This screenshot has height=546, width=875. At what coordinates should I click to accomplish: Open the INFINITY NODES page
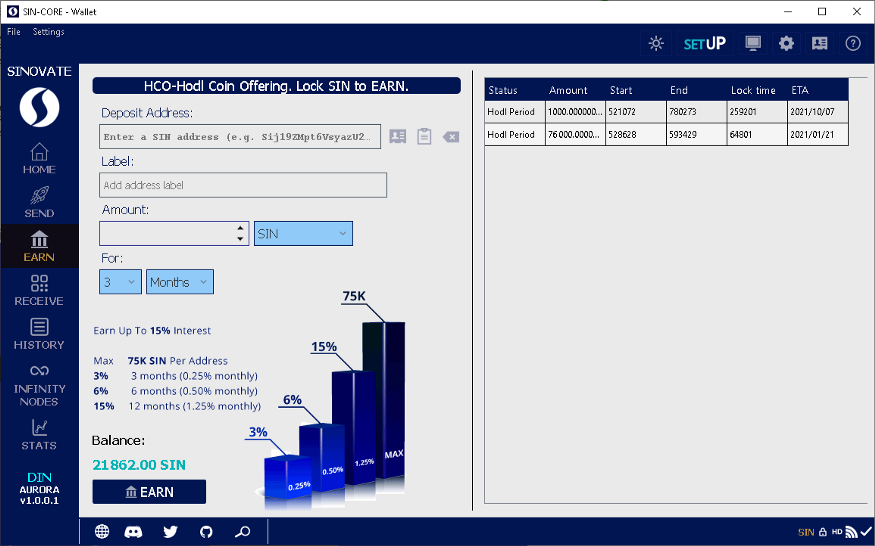coord(39,385)
